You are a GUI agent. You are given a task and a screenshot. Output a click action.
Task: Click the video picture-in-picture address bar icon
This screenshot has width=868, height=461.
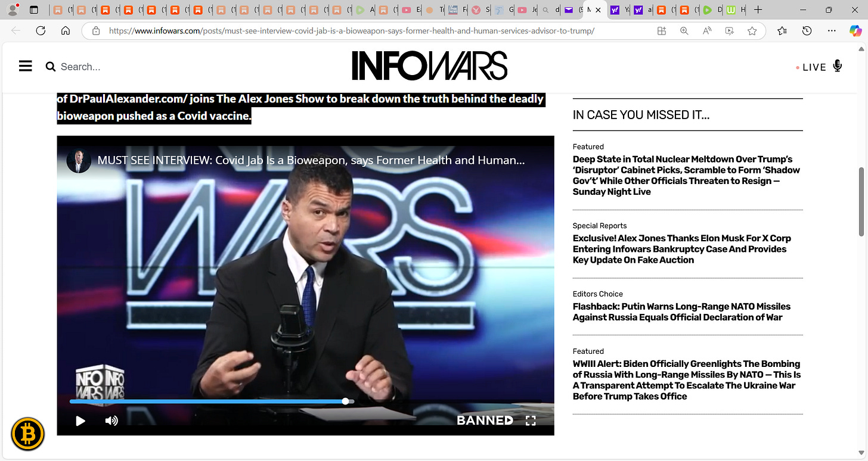pos(729,31)
